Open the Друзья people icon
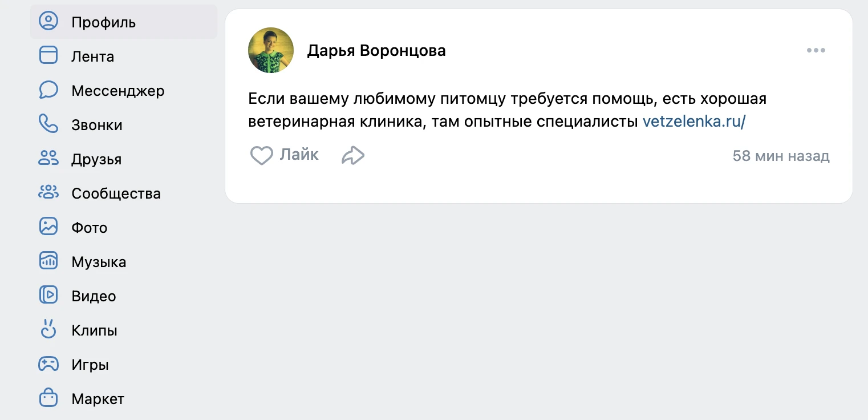This screenshot has width=868, height=420. [x=48, y=158]
